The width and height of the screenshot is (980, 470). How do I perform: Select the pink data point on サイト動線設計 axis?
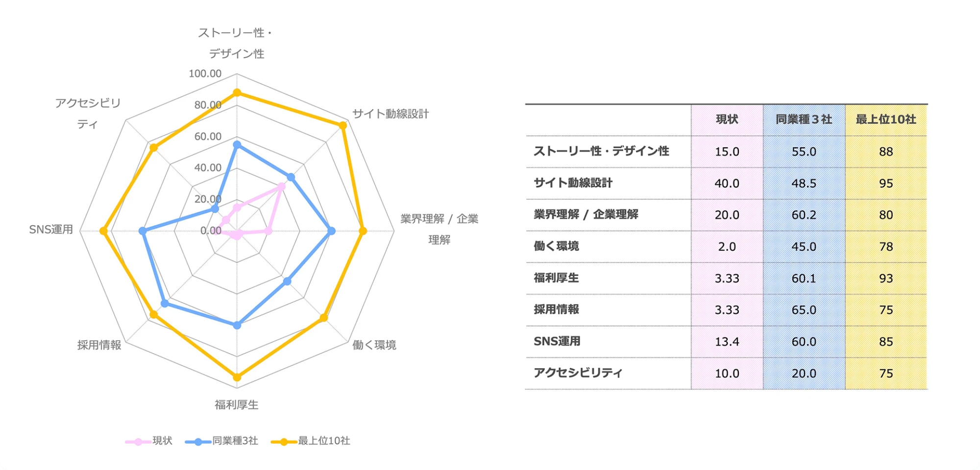pos(281,187)
